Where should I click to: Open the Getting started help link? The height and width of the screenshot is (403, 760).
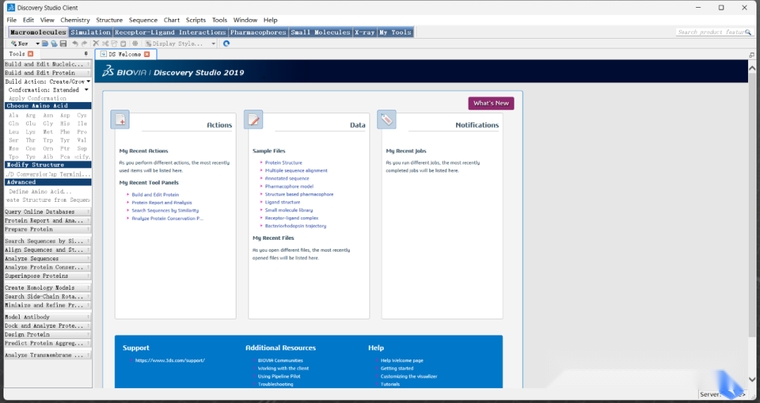(396, 368)
